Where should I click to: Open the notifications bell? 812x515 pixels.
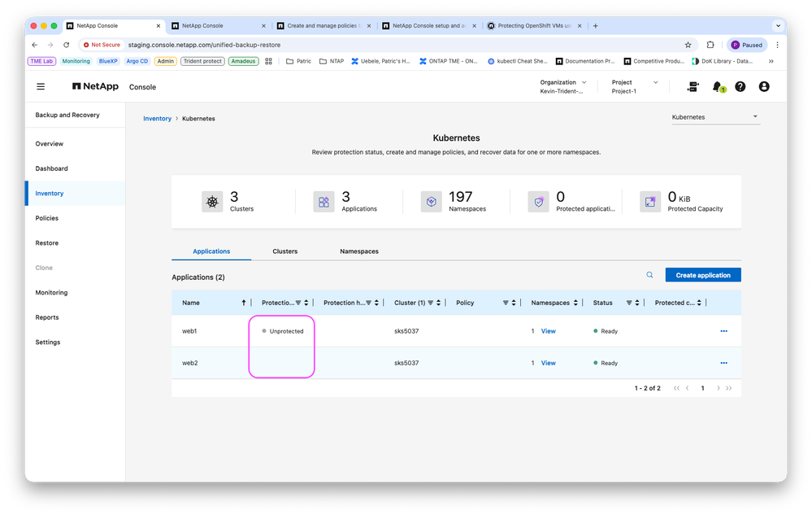tap(717, 86)
